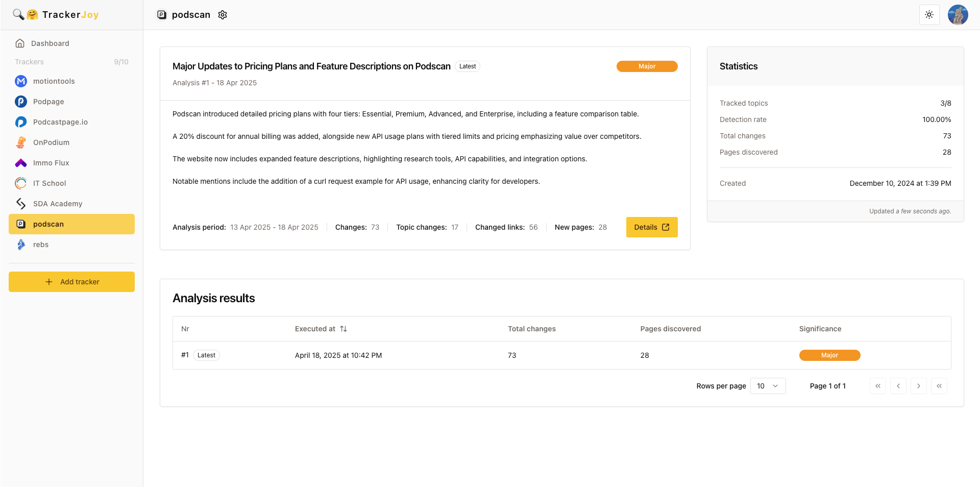Click Major badge in results row
980x487 pixels.
pyautogui.click(x=829, y=355)
